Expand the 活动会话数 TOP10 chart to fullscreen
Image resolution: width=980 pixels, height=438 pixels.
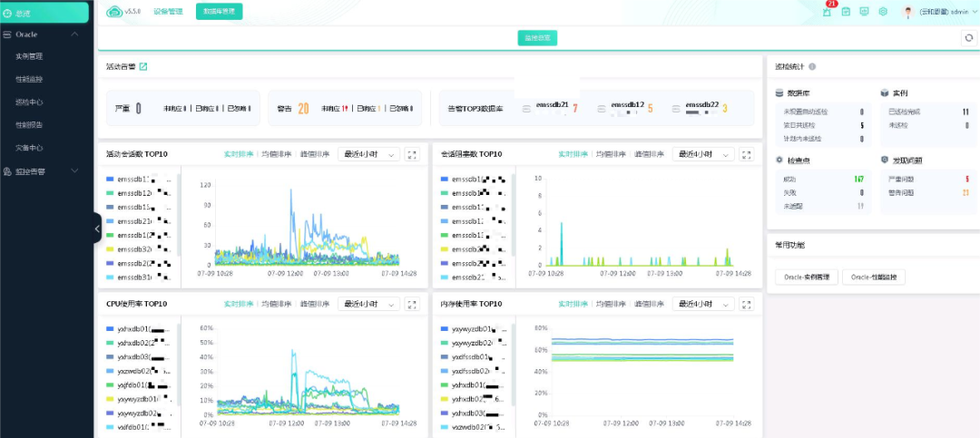(x=412, y=154)
